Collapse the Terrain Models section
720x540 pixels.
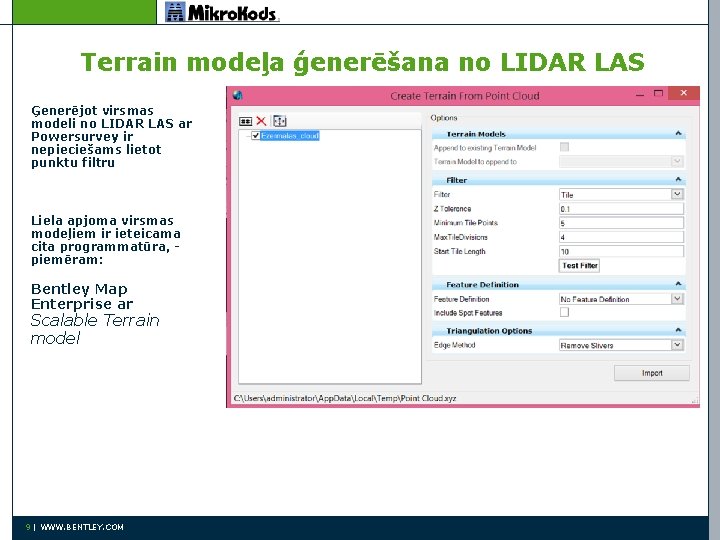tap(678, 134)
